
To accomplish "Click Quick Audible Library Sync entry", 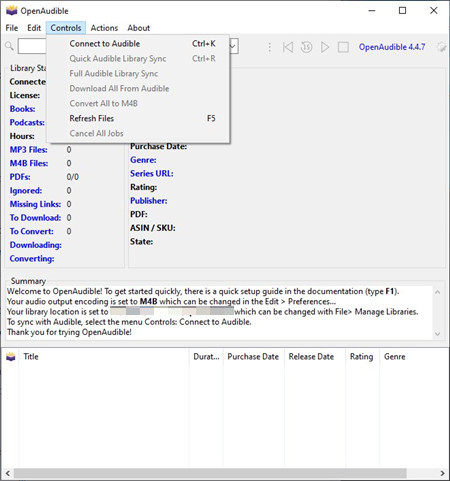I will pos(138,59).
